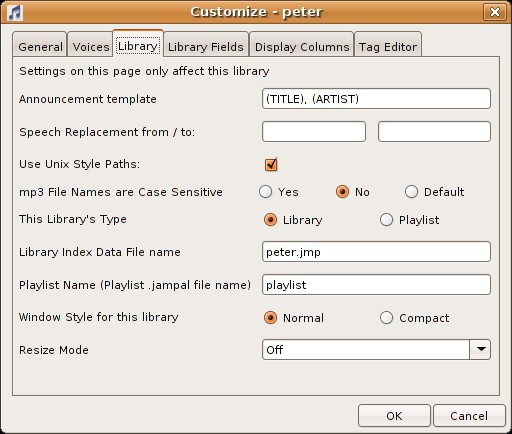Click the 'Settings on this page only affect this library' text
The height and width of the screenshot is (434, 512).
coord(144,71)
